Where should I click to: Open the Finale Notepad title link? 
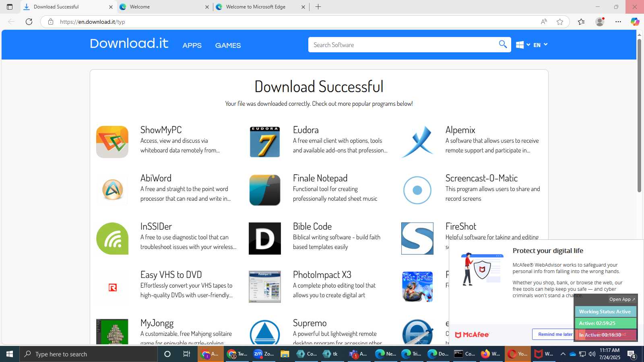coord(320,178)
